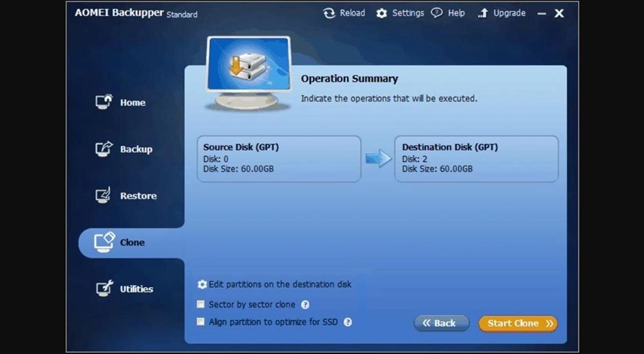Click the 'Disk: 0' source text
Viewport: 644px width, 354px height.
coord(216,159)
